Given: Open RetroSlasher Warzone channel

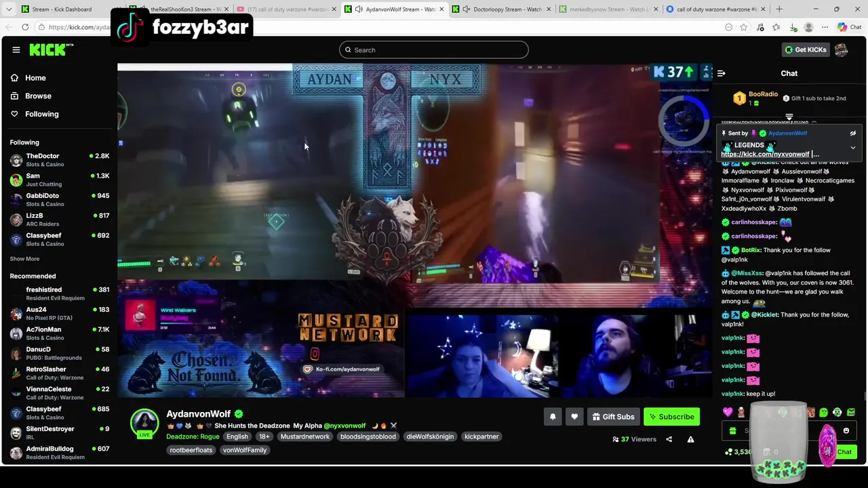Looking at the screenshot, I should [x=60, y=373].
